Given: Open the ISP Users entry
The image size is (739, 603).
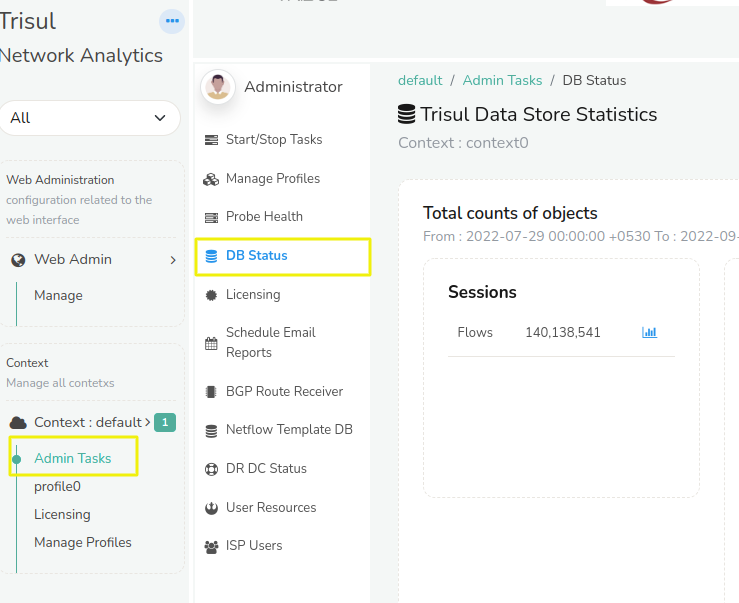Looking at the screenshot, I should [x=254, y=545].
